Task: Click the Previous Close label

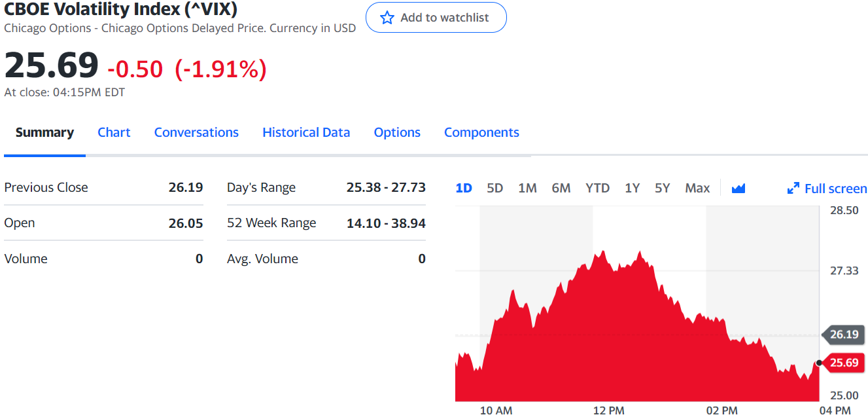Action: (x=46, y=187)
